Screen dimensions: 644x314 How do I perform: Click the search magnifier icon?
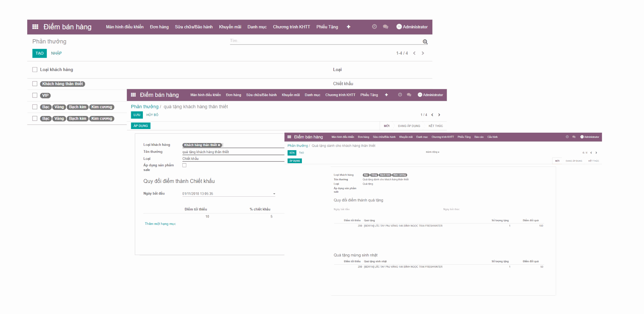(x=425, y=42)
